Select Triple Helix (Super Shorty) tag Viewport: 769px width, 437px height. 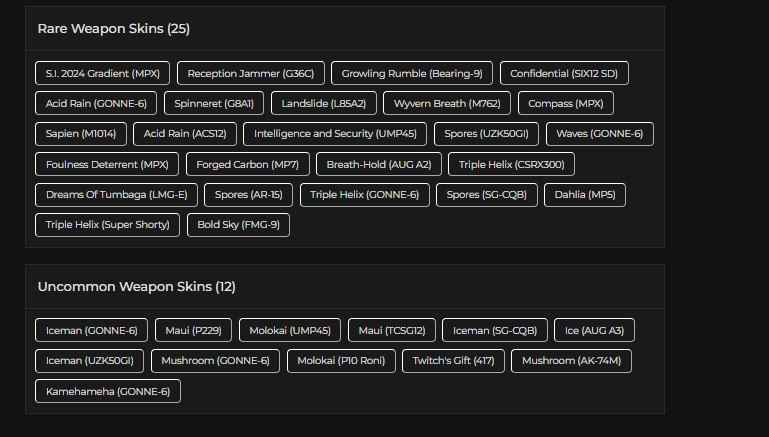click(108, 224)
